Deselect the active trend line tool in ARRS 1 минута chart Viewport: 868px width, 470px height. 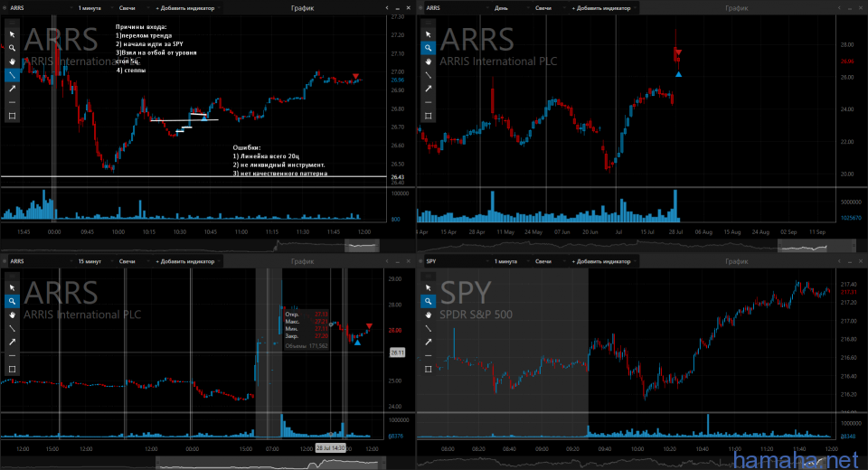coord(12,75)
